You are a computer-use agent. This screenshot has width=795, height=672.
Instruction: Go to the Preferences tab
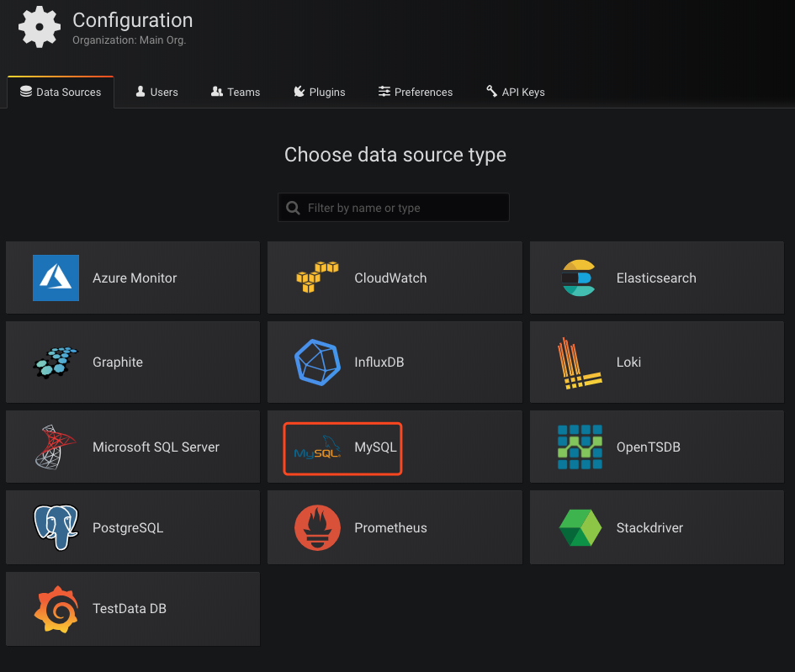(416, 92)
